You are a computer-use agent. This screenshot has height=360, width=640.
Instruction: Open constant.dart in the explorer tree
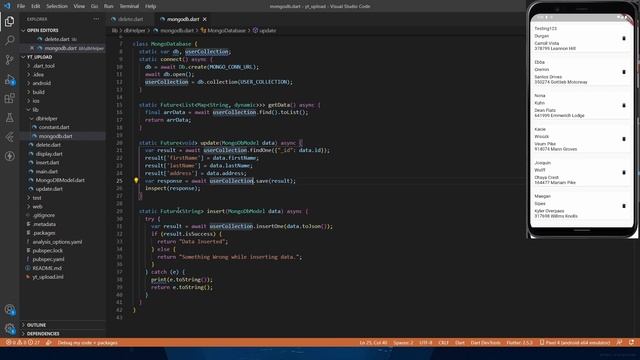tap(54, 127)
